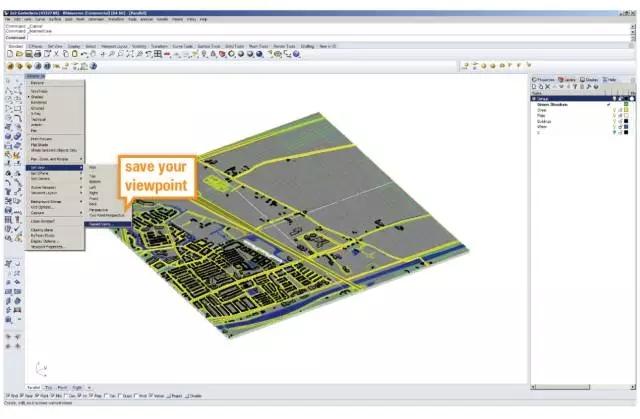Click the Paste clipboard icon
The height and width of the screenshot is (419, 640).
(x=75, y=54)
